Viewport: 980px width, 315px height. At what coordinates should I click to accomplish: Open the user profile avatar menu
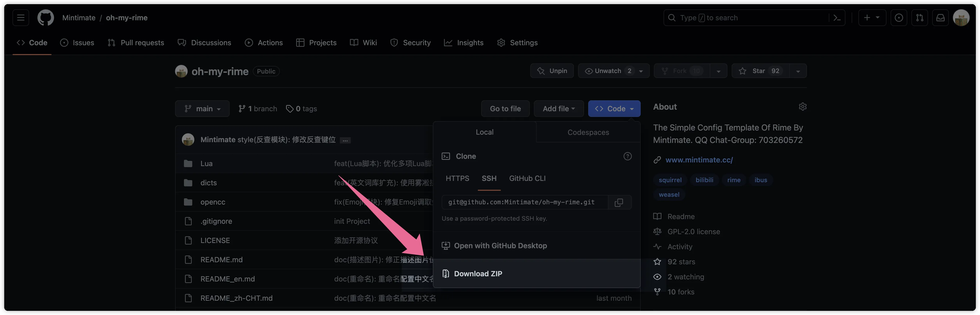coord(961,17)
